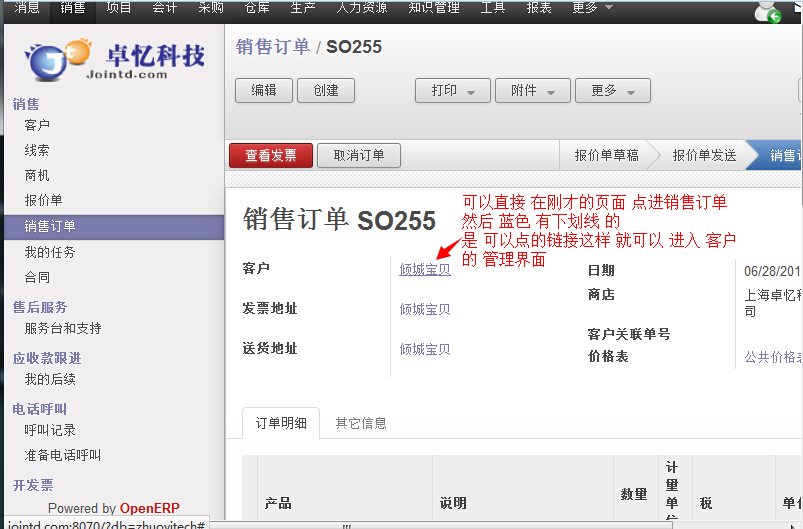
Task: Open the 销售 top menu
Action: (73, 8)
